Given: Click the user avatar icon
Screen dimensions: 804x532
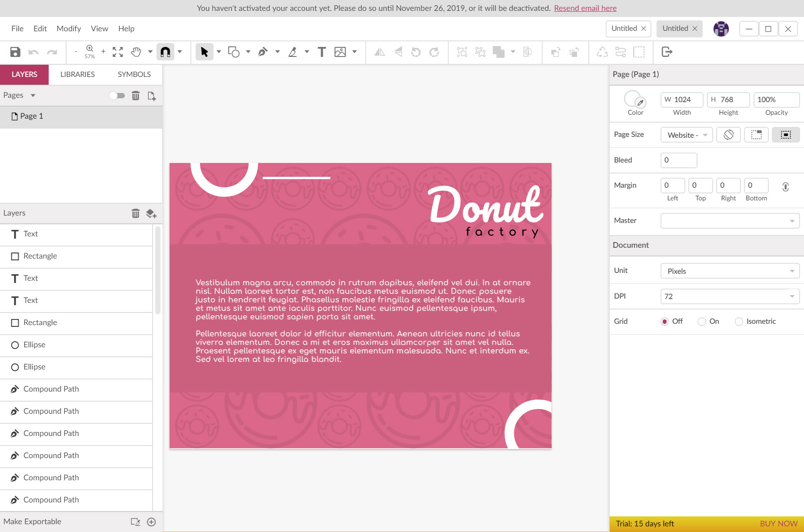Looking at the screenshot, I should point(721,29).
